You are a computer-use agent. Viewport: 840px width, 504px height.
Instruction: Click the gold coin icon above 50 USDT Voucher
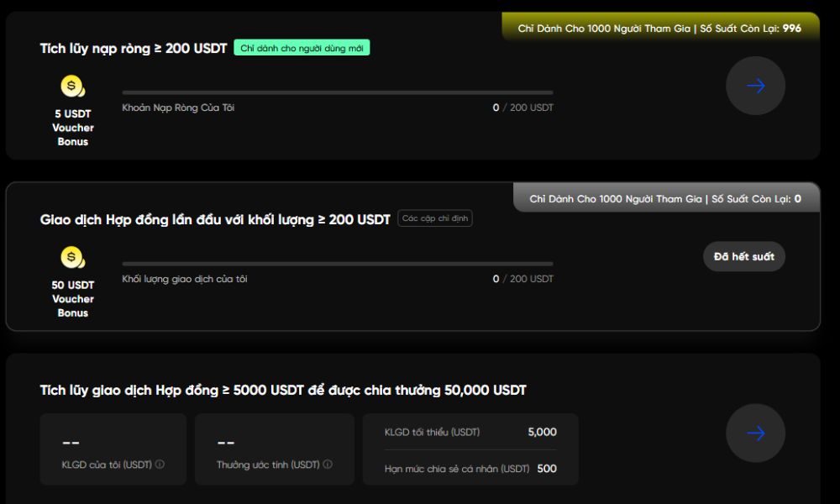tap(73, 257)
